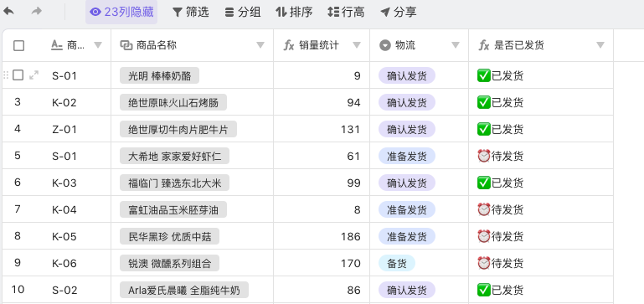644x304 pixels.
Task: Select the 民华黑珍 优质中菇 product tag
Action: 170,236
